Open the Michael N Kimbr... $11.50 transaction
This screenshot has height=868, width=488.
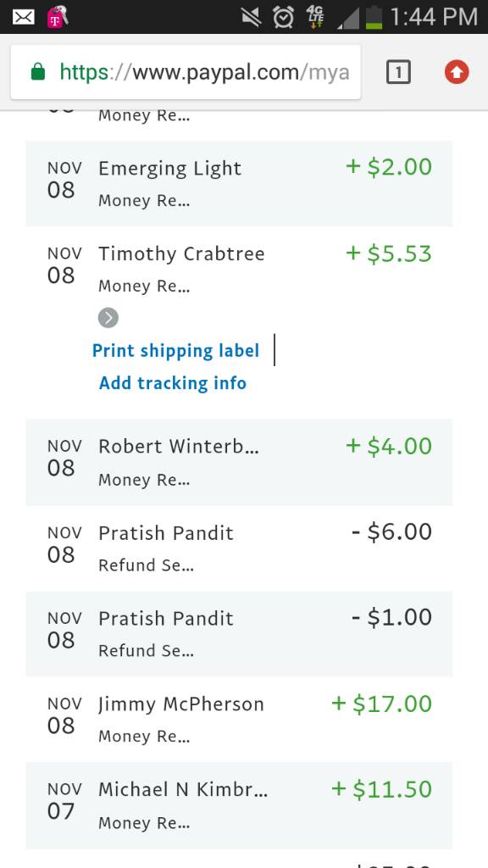(239, 805)
